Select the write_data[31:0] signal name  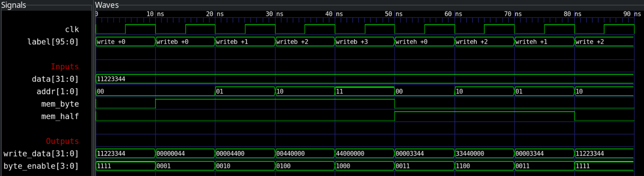click(x=41, y=153)
